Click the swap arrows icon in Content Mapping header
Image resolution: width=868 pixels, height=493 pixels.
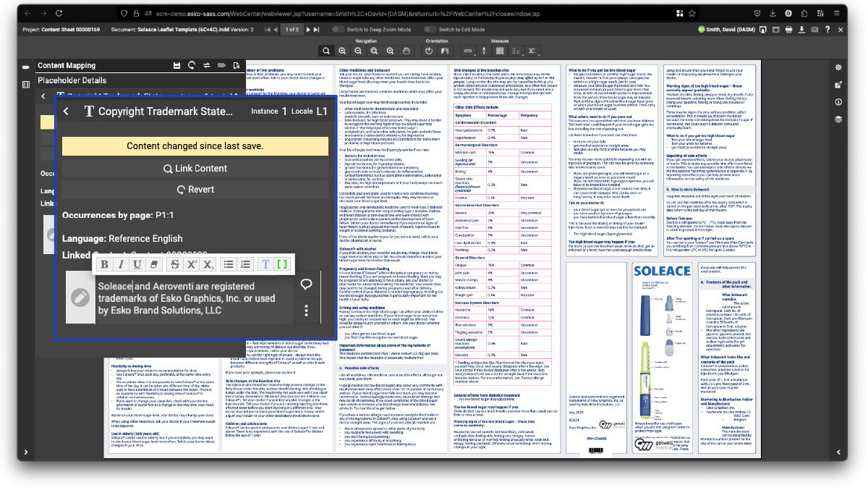(x=207, y=65)
